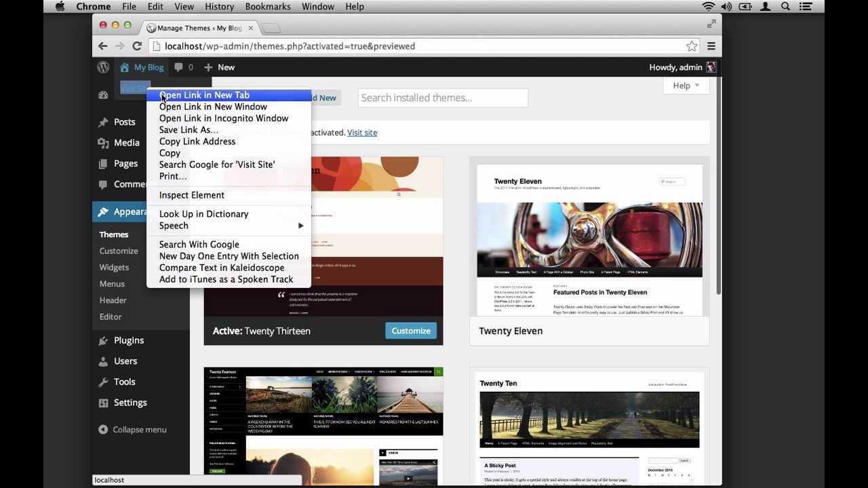Enter Chrome fullscreen mode icon
The width and height of the screenshot is (868, 488).
[711, 24]
